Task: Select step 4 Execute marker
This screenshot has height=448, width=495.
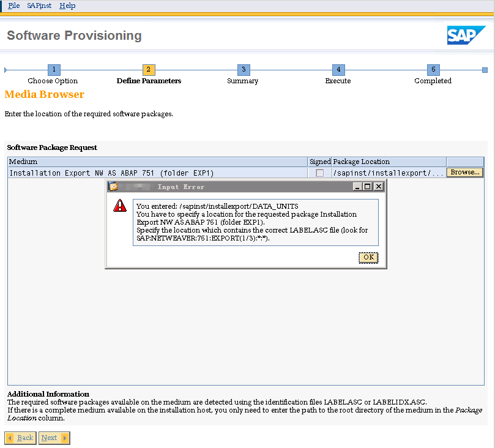Action: click(x=338, y=69)
